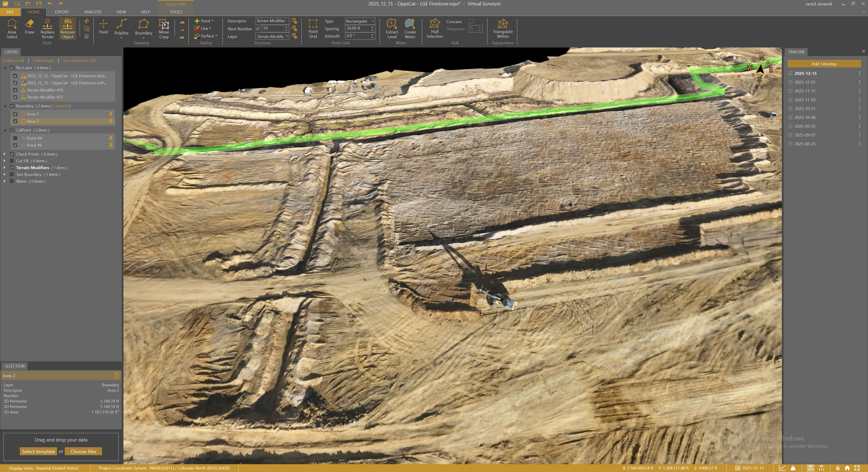
Task: Click Collapse All link
Action: pos(14,61)
